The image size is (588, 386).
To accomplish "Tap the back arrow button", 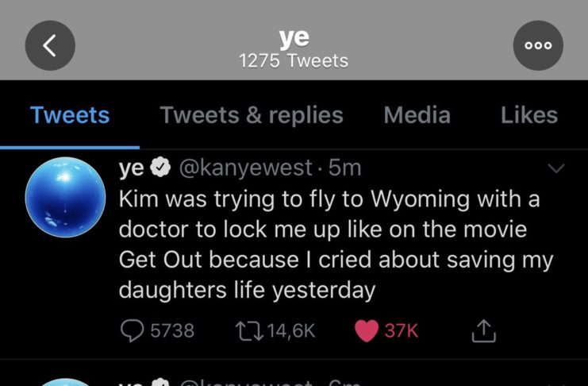I will point(50,45).
